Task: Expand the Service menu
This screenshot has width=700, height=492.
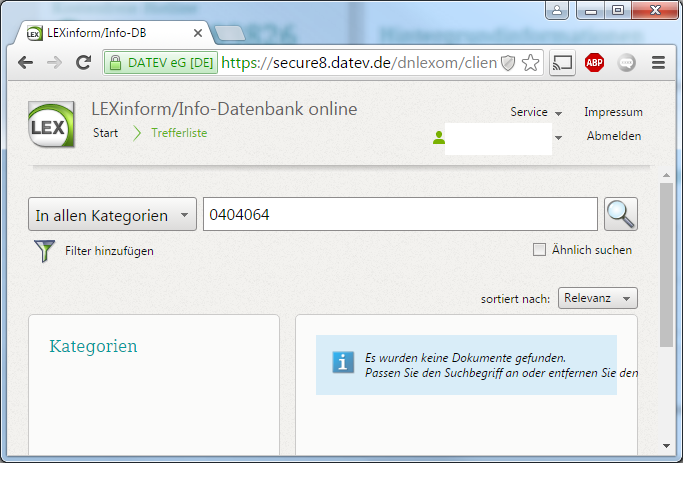Action: (x=535, y=113)
